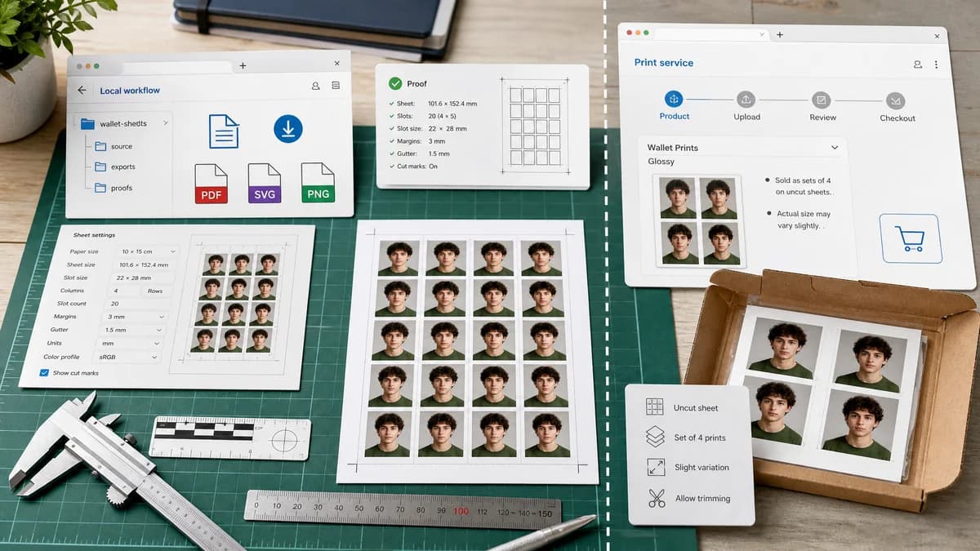Select the source folder
This screenshot has width=980, height=551.
pos(114,146)
